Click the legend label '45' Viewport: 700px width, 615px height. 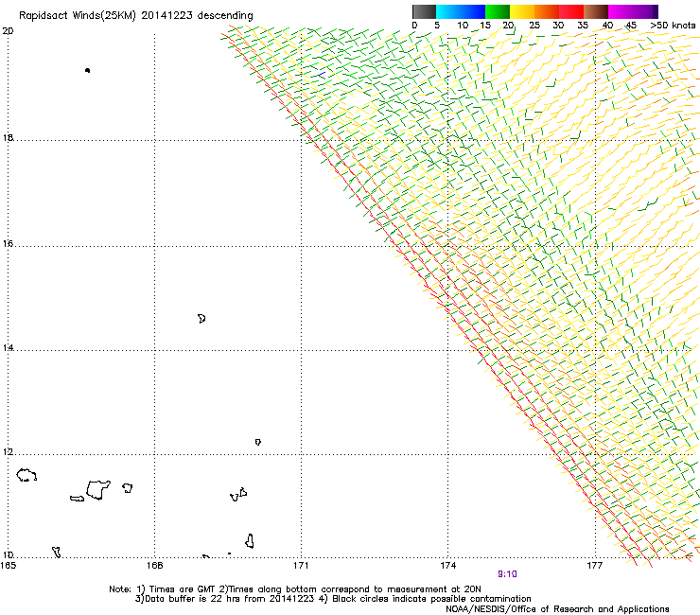631,26
